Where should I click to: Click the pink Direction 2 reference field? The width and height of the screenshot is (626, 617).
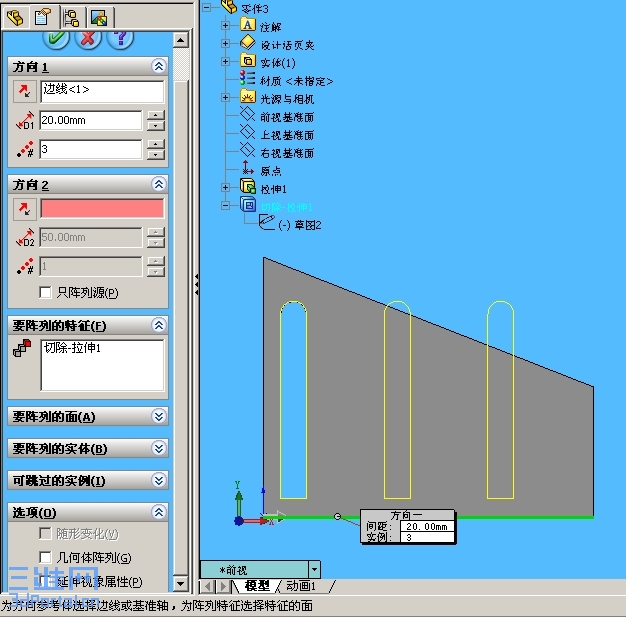pos(102,209)
